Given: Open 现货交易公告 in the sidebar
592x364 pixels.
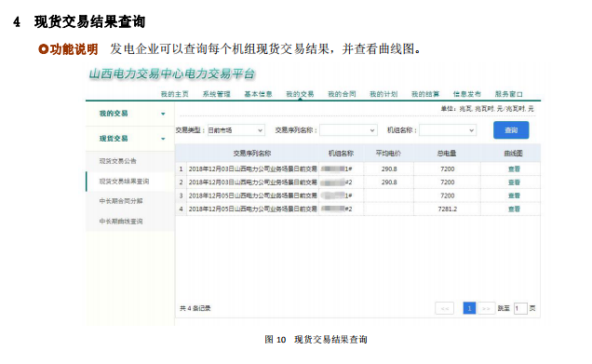Looking at the screenshot, I should 117,161.
